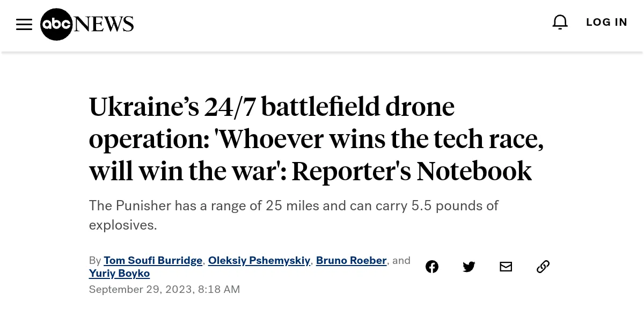644x309 pixels.
Task: Click the NEWS wordmark in header
Action: [x=104, y=24]
